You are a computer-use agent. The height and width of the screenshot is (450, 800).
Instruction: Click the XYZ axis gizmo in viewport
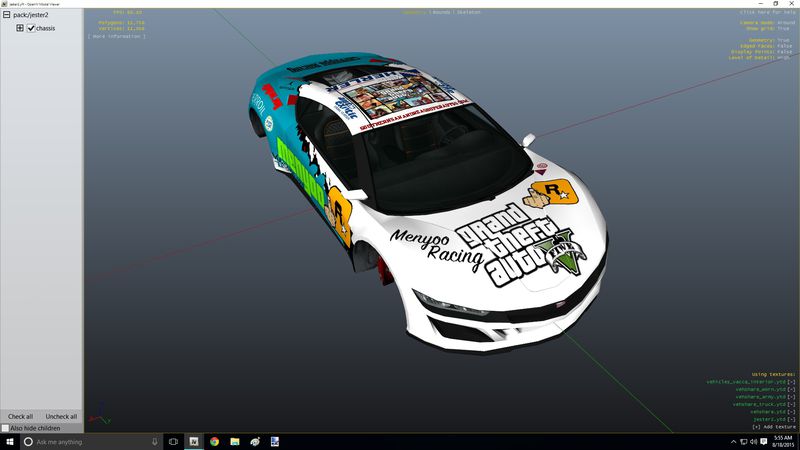click(101, 415)
